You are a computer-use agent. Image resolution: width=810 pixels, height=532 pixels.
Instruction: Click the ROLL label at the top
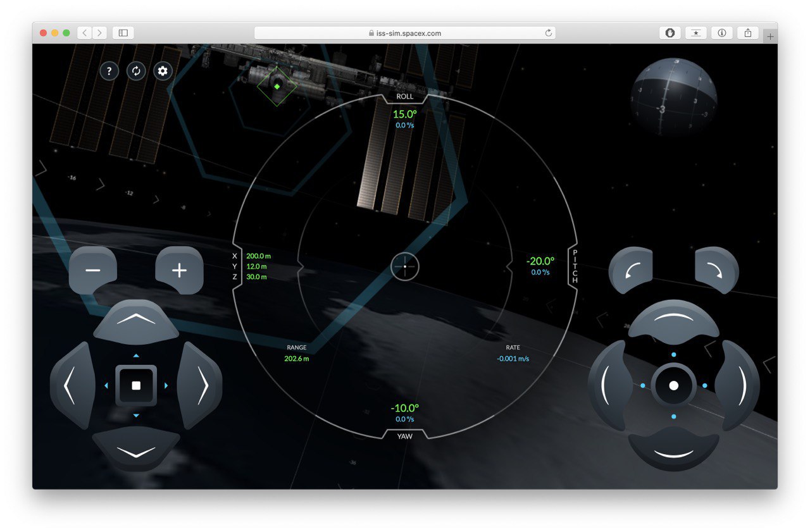point(405,97)
